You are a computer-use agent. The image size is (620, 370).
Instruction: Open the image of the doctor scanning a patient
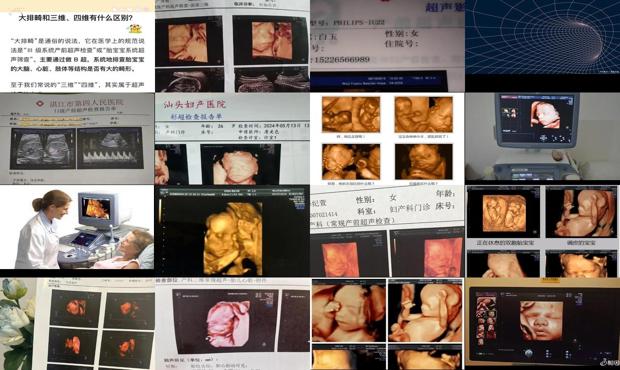coord(77,231)
